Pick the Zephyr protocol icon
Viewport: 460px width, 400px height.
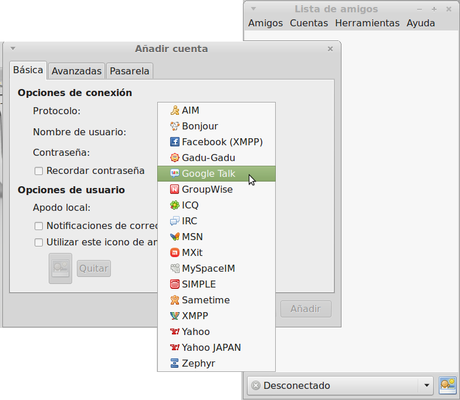175,363
